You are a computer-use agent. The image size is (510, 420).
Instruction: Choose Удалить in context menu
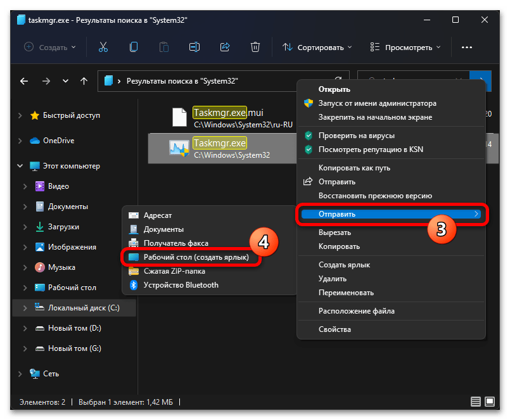[392, 279]
